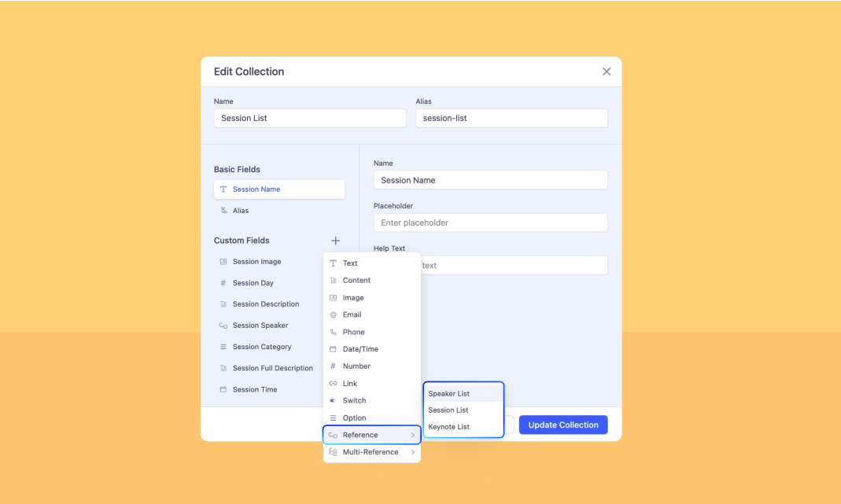Pick Session List in the reference submenu

click(x=463, y=410)
